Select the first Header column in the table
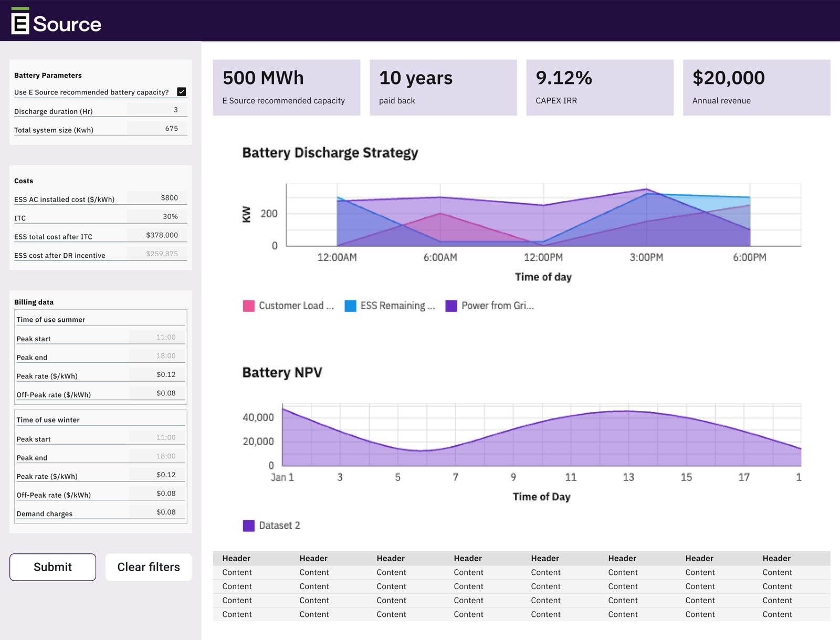This screenshot has width=840, height=640. coord(236,558)
